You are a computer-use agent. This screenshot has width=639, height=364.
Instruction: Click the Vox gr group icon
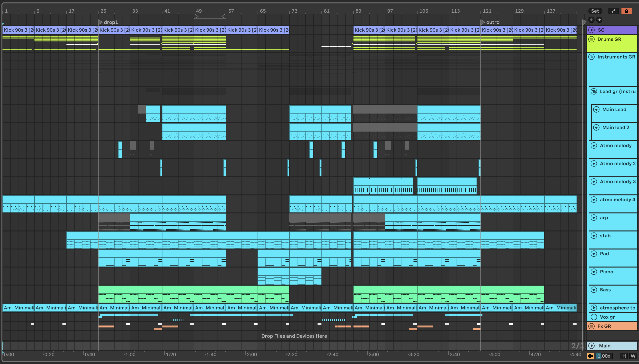[594, 317]
